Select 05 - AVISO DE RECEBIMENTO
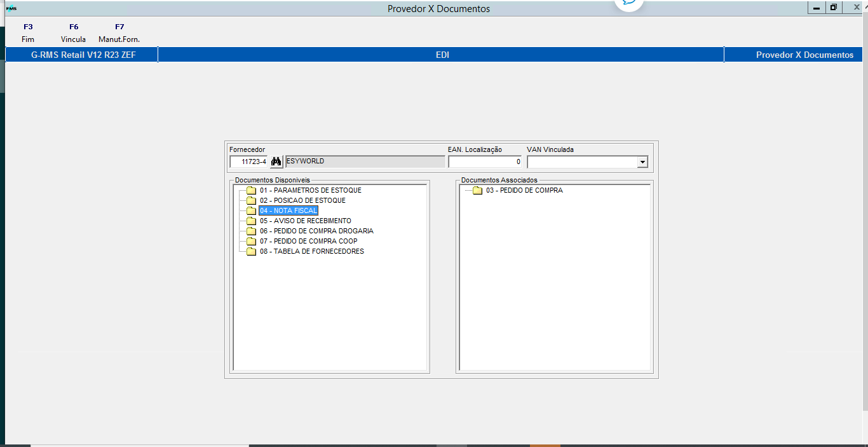The height and width of the screenshot is (447, 868). click(305, 221)
